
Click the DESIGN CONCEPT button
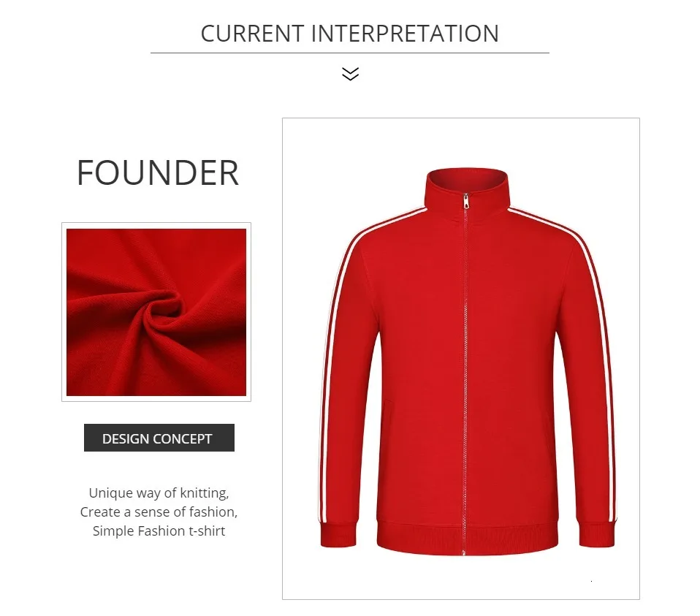tap(159, 438)
